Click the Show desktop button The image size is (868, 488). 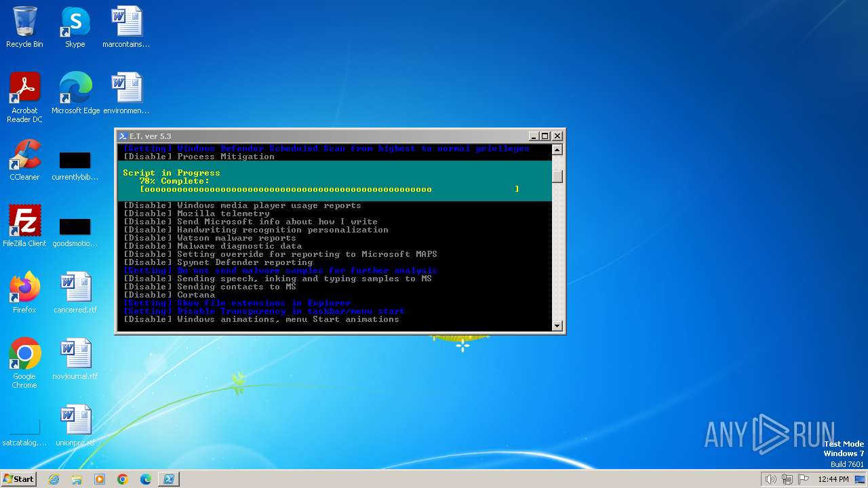point(861,479)
